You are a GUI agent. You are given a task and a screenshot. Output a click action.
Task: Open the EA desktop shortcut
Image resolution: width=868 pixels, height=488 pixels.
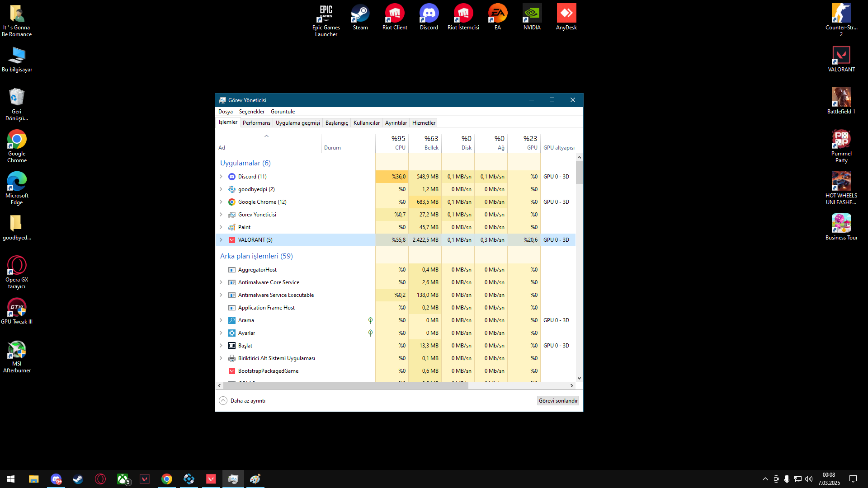[498, 17]
